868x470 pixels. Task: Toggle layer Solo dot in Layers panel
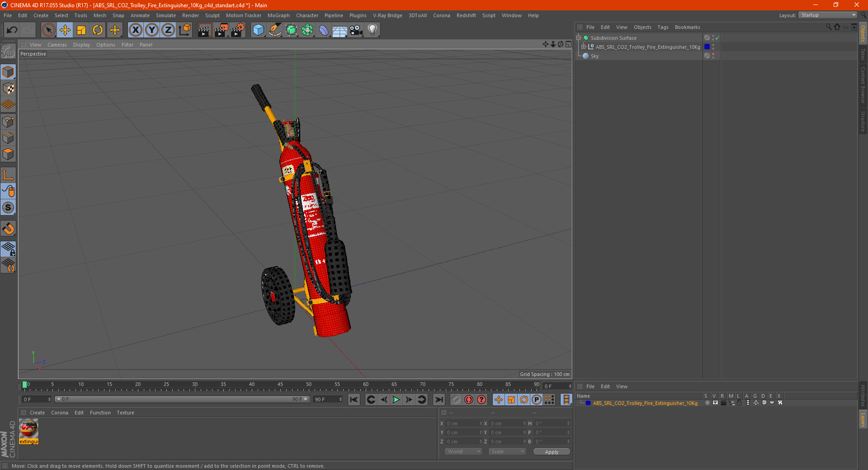click(708, 403)
